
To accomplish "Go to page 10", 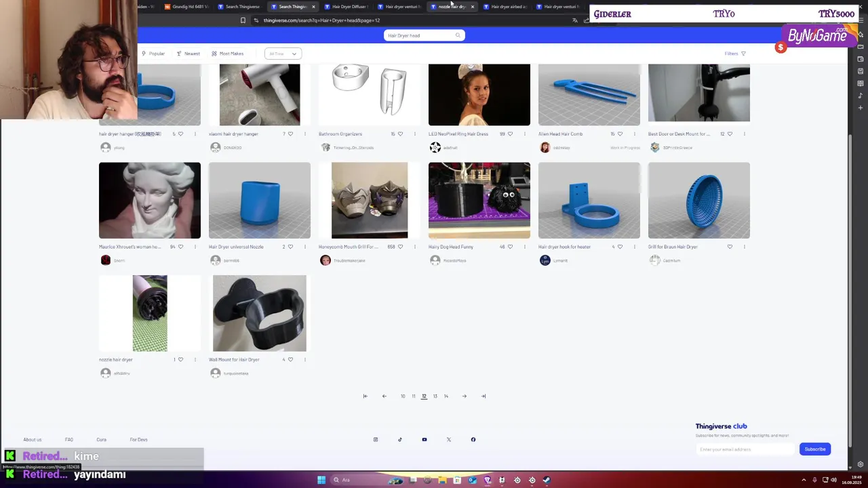I will 403,396.
